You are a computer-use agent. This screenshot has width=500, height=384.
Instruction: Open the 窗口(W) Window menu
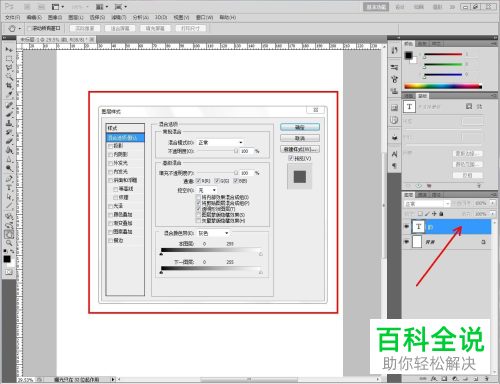(x=204, y=17)
